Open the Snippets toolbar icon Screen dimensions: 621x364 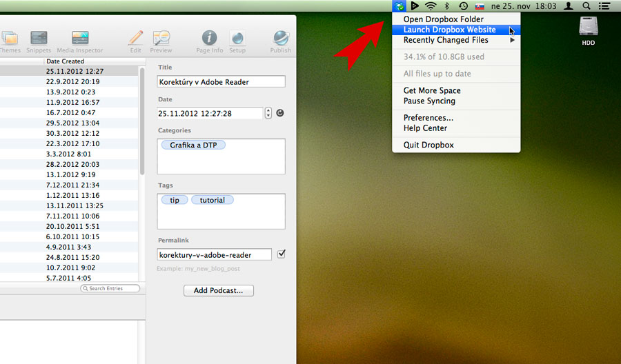click(x=39, y=38)
